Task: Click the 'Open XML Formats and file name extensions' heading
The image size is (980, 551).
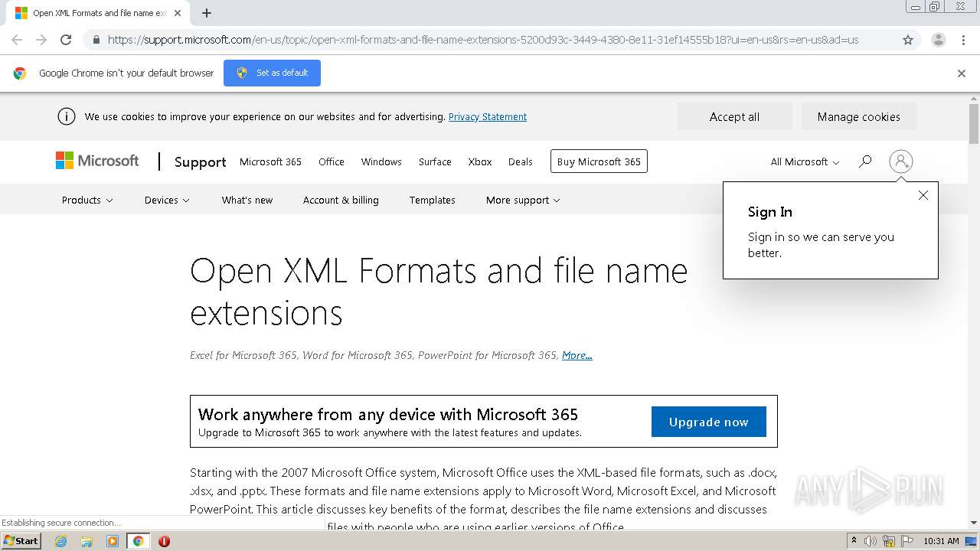Action: (x=439, y=292)
